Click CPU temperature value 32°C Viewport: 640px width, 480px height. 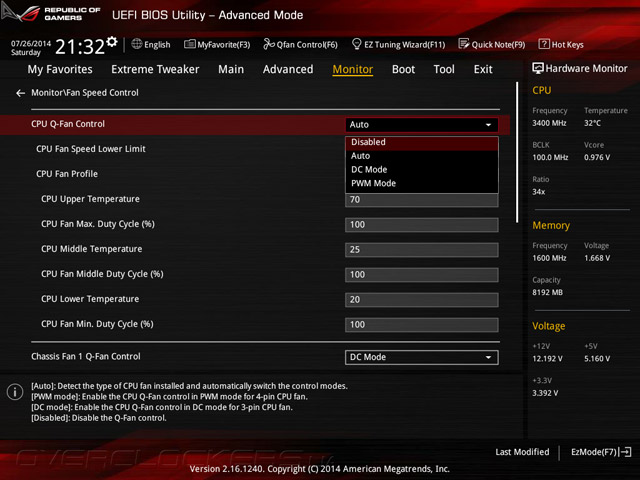pyautogui.click(x=592, y=123)
